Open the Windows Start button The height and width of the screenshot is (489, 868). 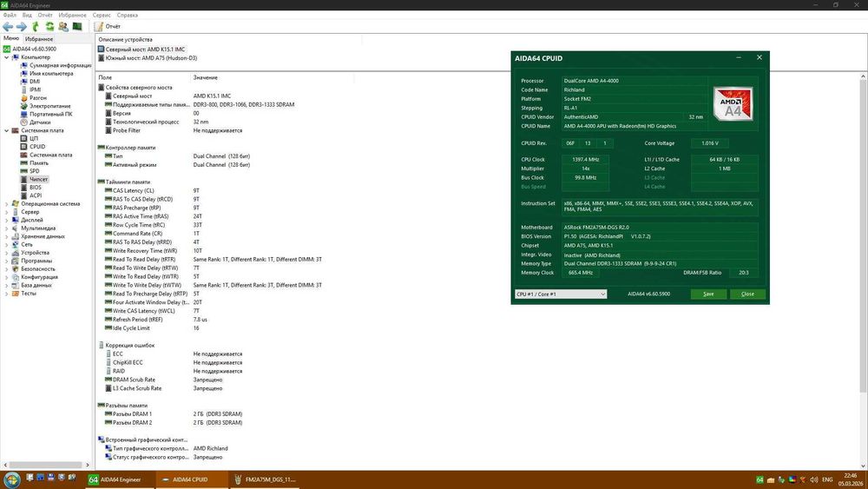[x=11, y=479]
